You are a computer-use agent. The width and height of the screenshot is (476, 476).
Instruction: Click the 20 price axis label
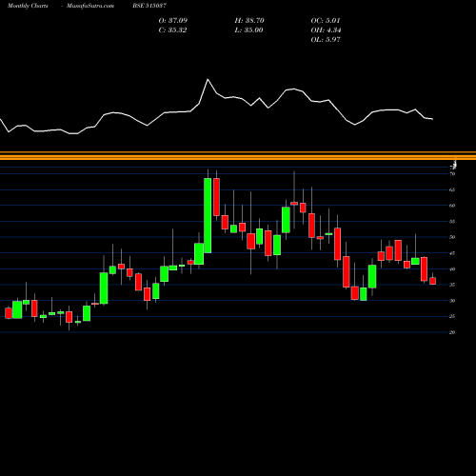(x=452, y=332)
